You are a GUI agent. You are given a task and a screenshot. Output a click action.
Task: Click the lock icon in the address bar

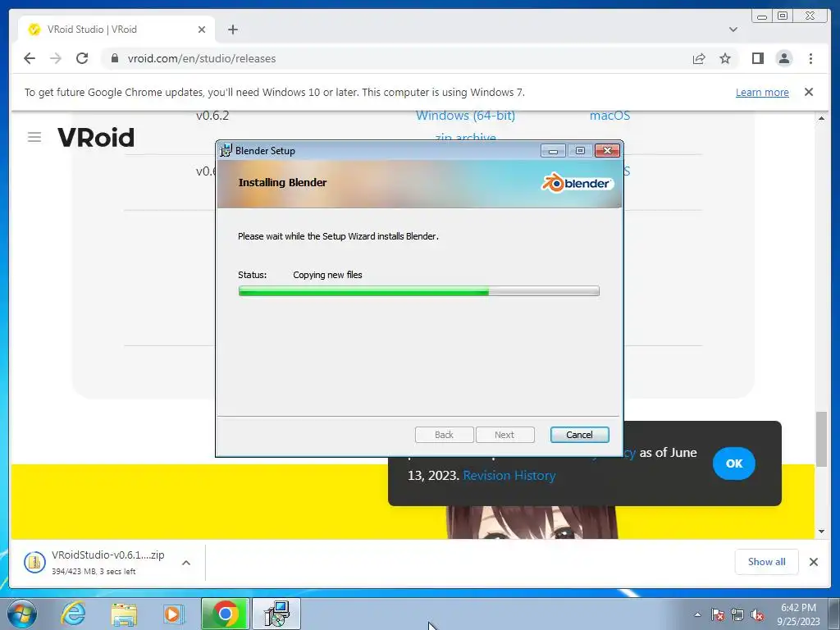tap(115, 58)
